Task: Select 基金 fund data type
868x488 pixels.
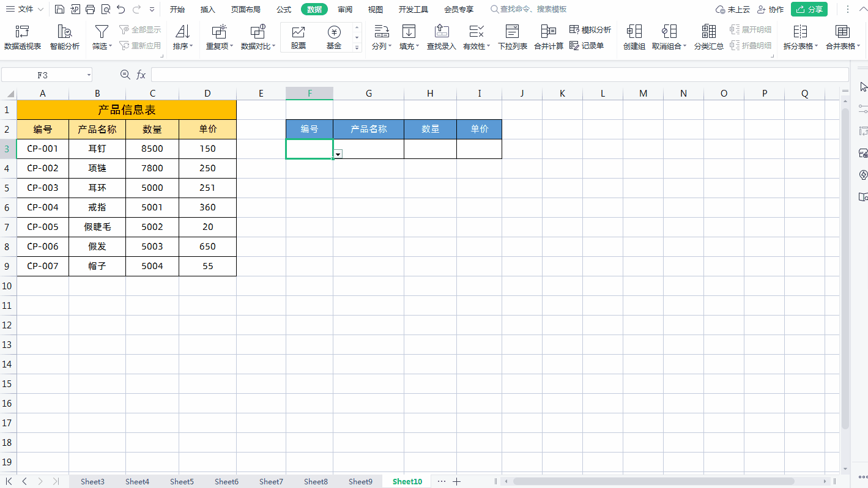Action: tap(334, 38)
